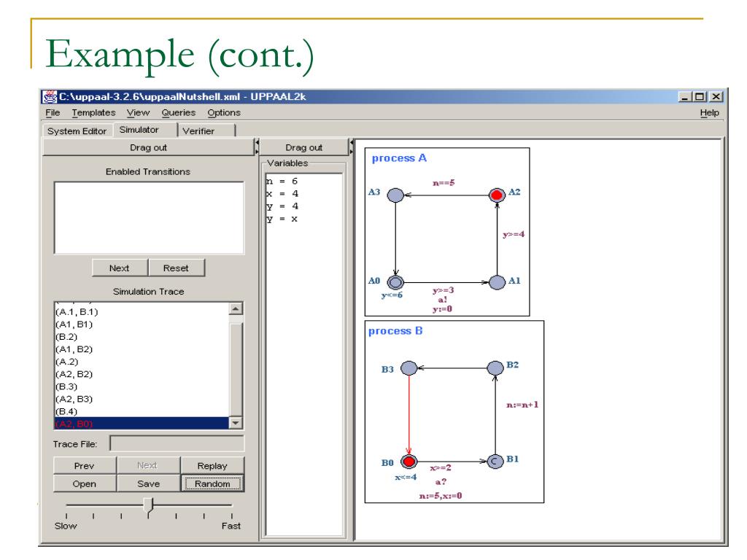747x560 pixels.
Task: Click location node A1 in process A
Action: [x=497, y=282]
